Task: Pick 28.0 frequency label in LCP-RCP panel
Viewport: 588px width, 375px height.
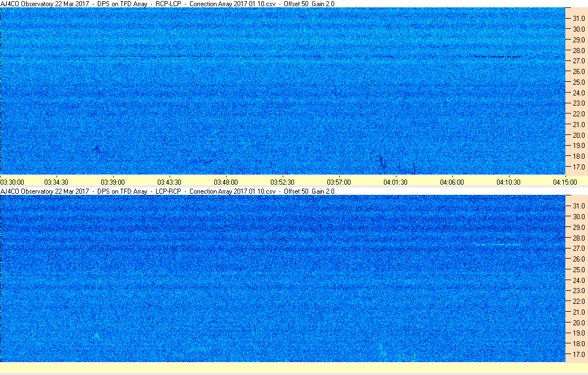Action: [x=578, y=238]
